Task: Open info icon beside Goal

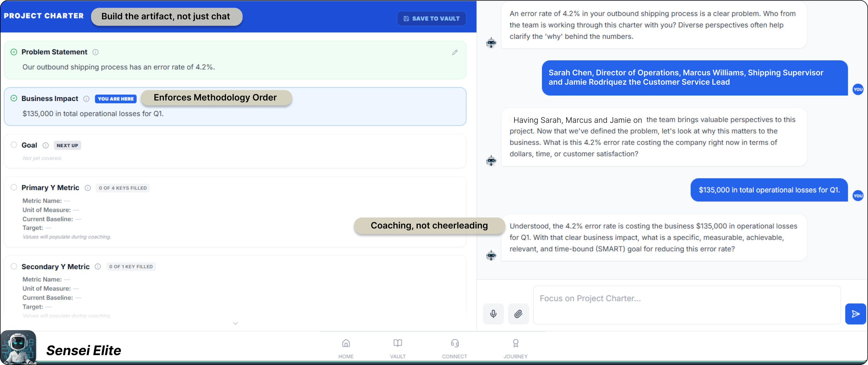Action: pos(45,145)
